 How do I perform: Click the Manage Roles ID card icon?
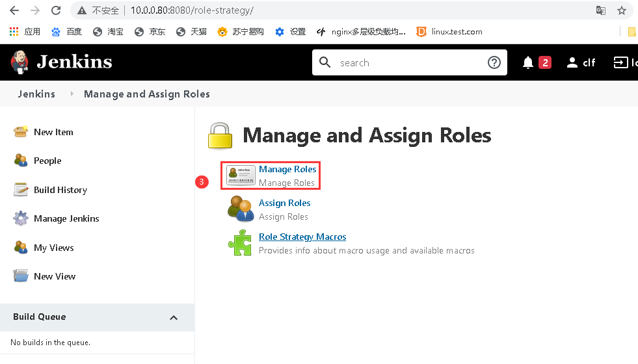coord(241,175)
